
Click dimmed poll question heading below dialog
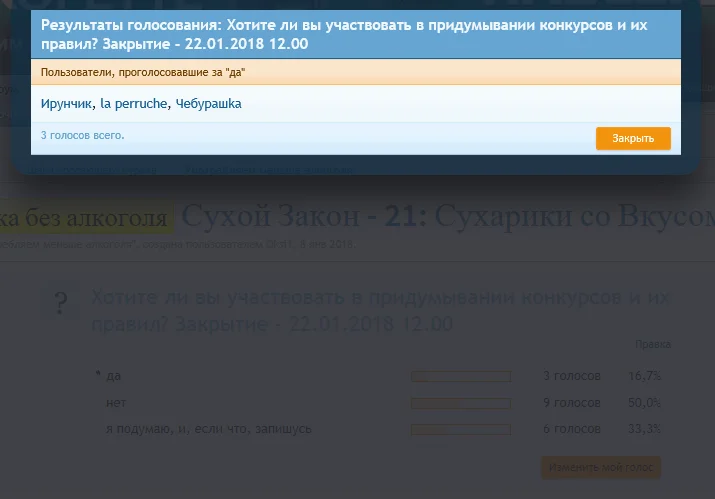pos(380,311)
